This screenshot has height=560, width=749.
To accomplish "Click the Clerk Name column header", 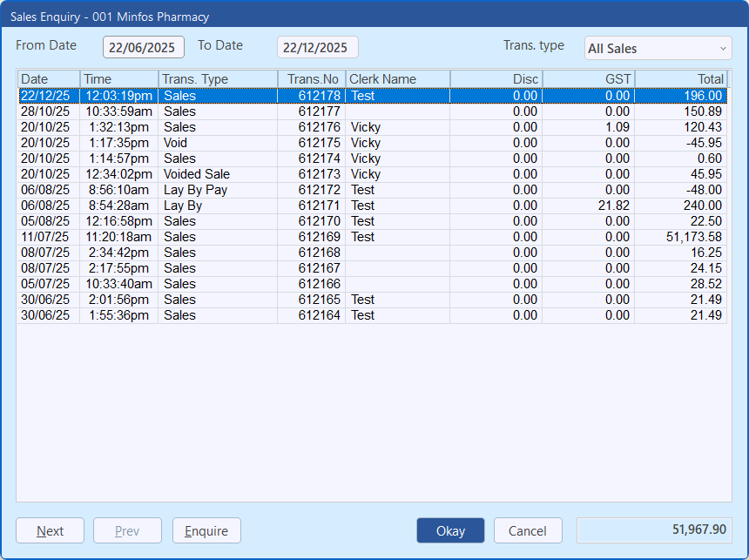I will tap(397, 79).
